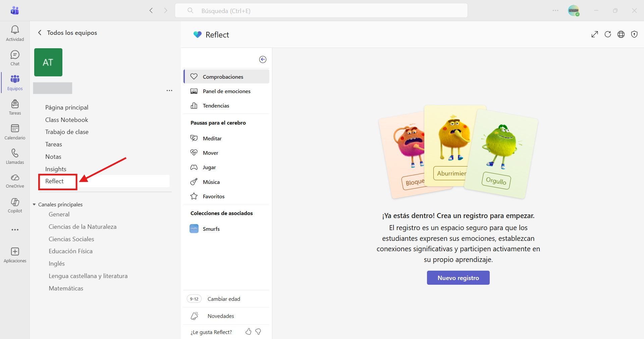
Task: Open Tendencias view
Action: click(x=226, y=106)
